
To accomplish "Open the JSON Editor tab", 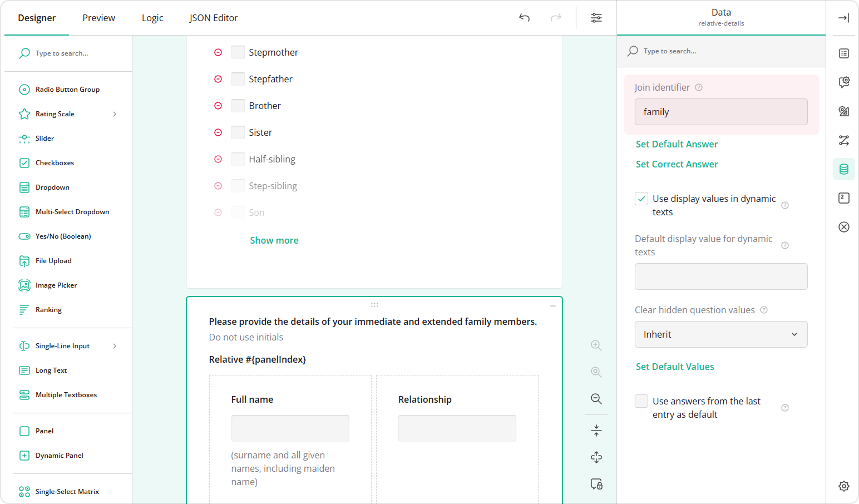I will pos(213,18).
